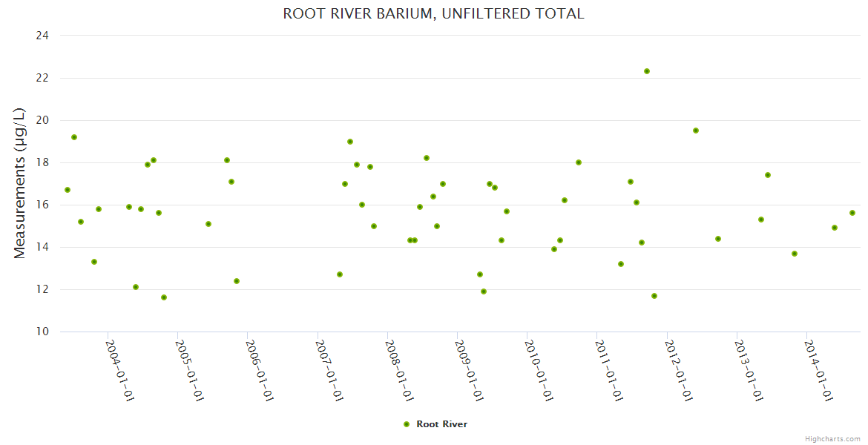Click the chart title Root River Barium
This screenshot has width=868, height=445.
[x=433, y=13]
